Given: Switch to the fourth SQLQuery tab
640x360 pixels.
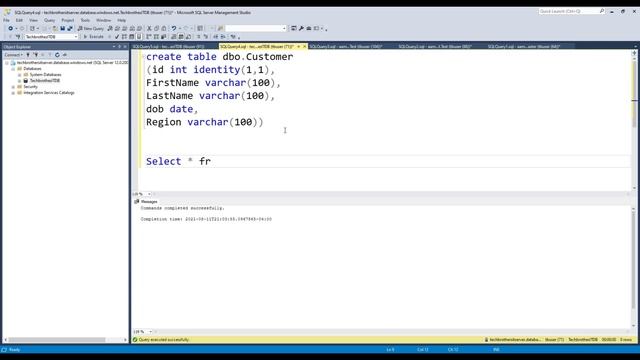Looking at the screenshot, I should click(x=435, y=47).
